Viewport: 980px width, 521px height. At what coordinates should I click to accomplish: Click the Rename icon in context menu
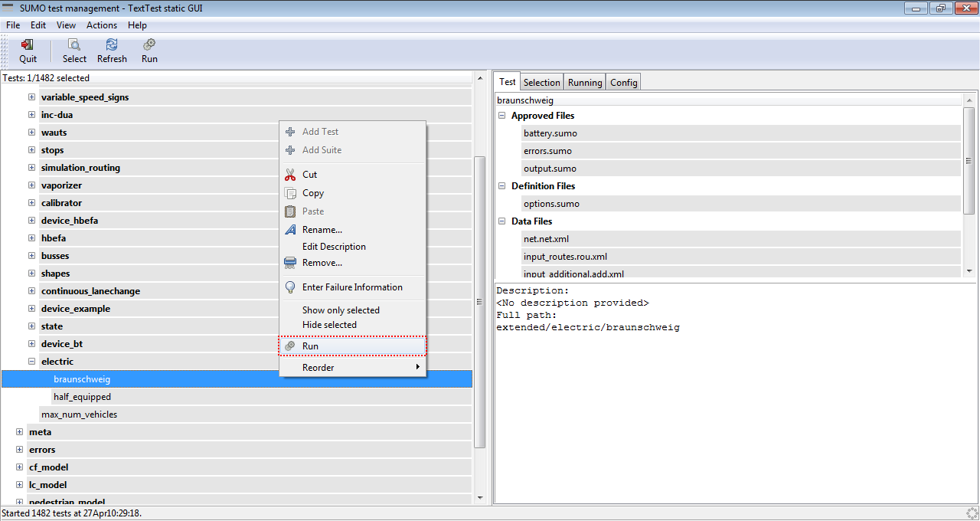point(290,230)
